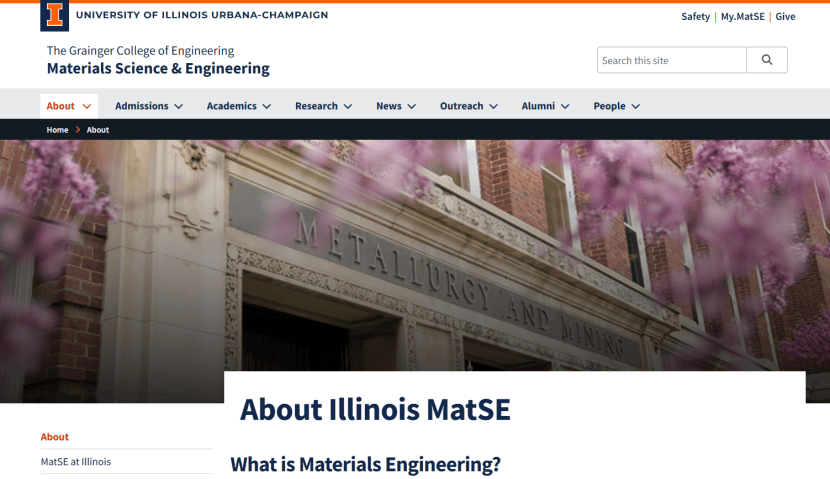The height and width of the screenshot is (479, 830).
Task: Expand the About menu chevron
Action: pos(88,106)
